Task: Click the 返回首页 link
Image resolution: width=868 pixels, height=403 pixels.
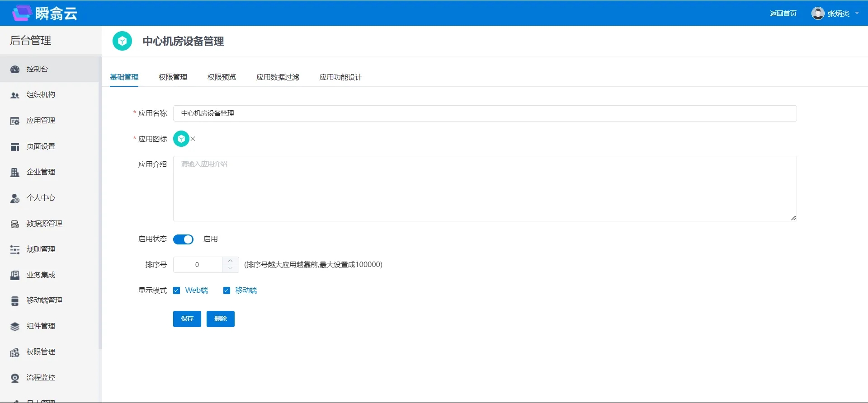Action: tap(783, 13)
